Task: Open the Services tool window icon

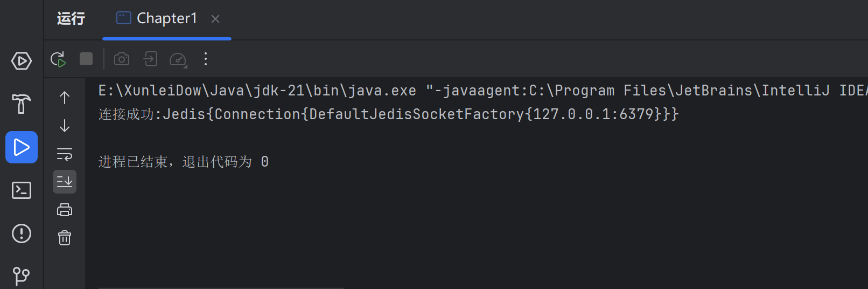Action: [22, 61]
